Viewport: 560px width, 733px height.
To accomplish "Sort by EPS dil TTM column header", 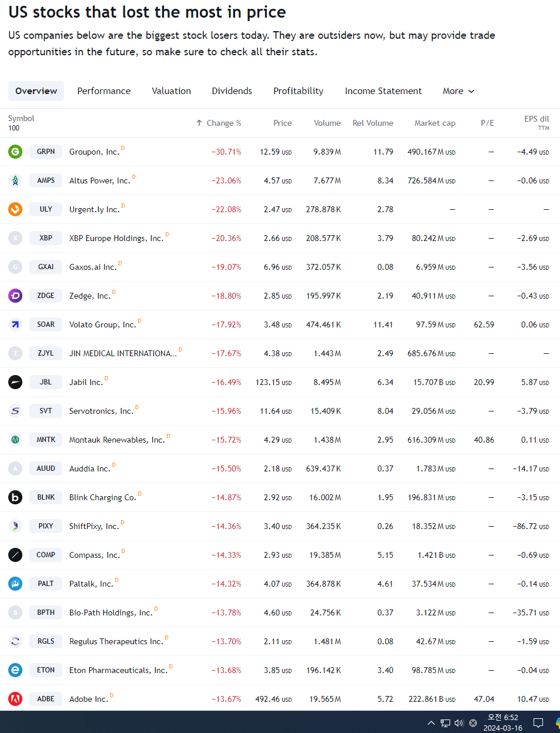I will [x=536, y=122].
